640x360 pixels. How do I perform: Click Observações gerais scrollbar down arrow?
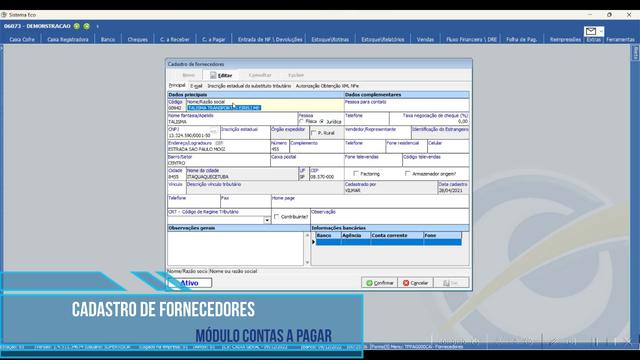[307, 262]
